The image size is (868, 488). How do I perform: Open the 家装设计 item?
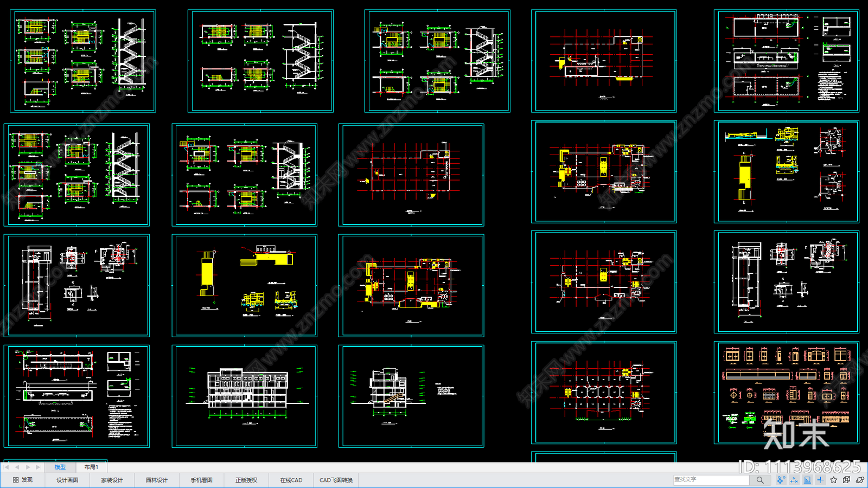[x=112, y=480]
